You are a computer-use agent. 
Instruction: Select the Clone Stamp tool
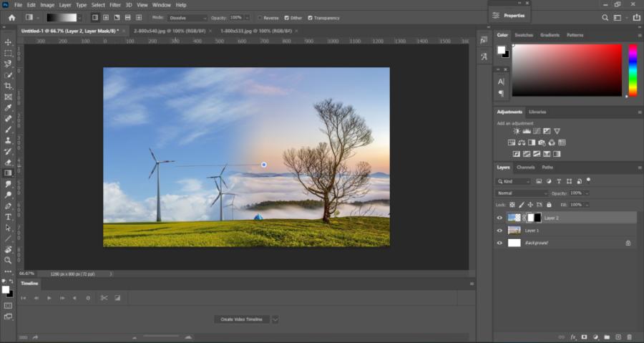pos(8,140)
